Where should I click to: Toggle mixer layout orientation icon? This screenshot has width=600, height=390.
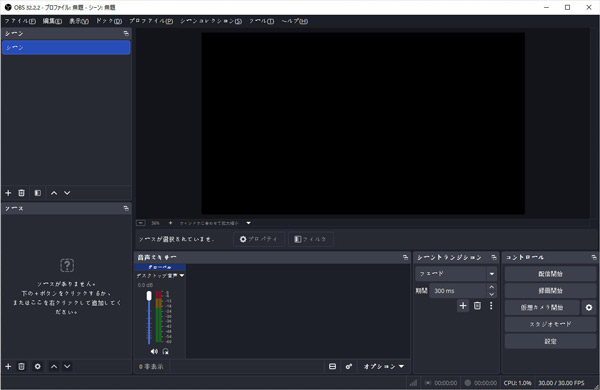(x=333, y=366)
